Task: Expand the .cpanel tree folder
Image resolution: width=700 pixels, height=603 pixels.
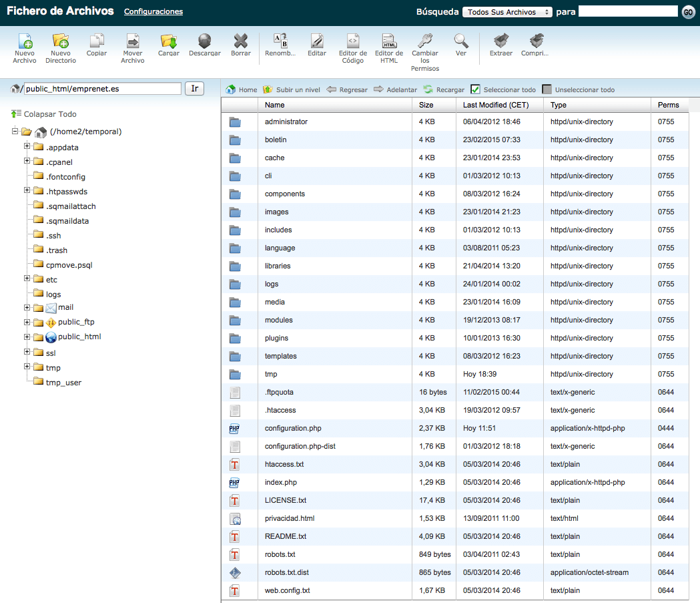Action: [x=27, y=160]
